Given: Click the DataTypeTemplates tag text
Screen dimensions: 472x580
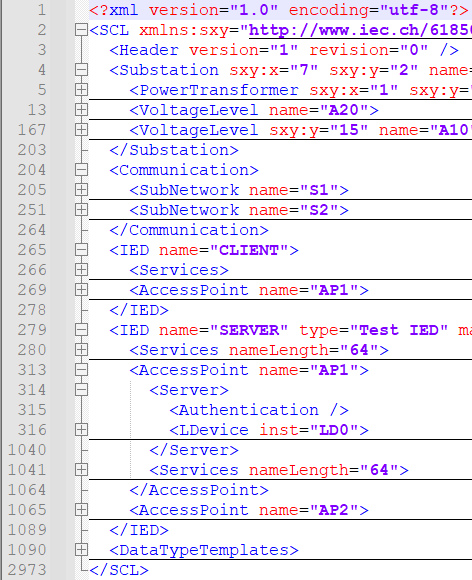Looking at the screenshot, I should pos(204,550).
